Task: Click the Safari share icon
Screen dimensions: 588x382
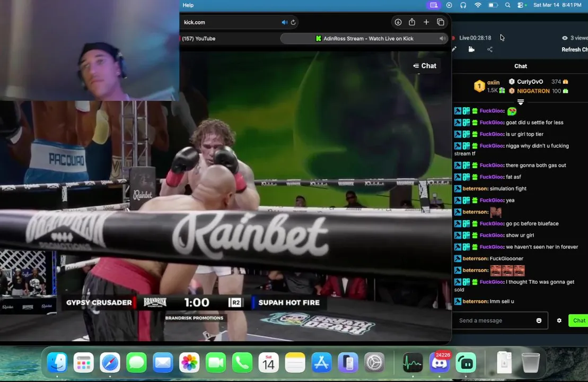Action: point(412,22)
